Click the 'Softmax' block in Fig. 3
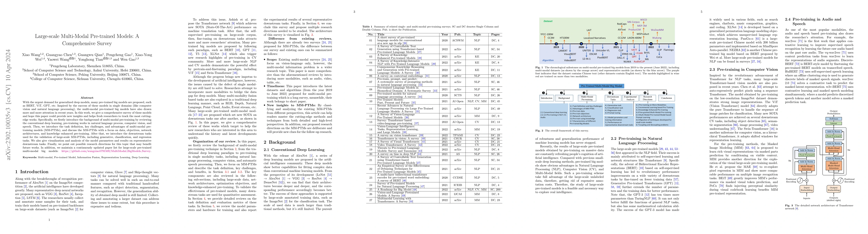868x234 pixels. (x=834, y=119)
